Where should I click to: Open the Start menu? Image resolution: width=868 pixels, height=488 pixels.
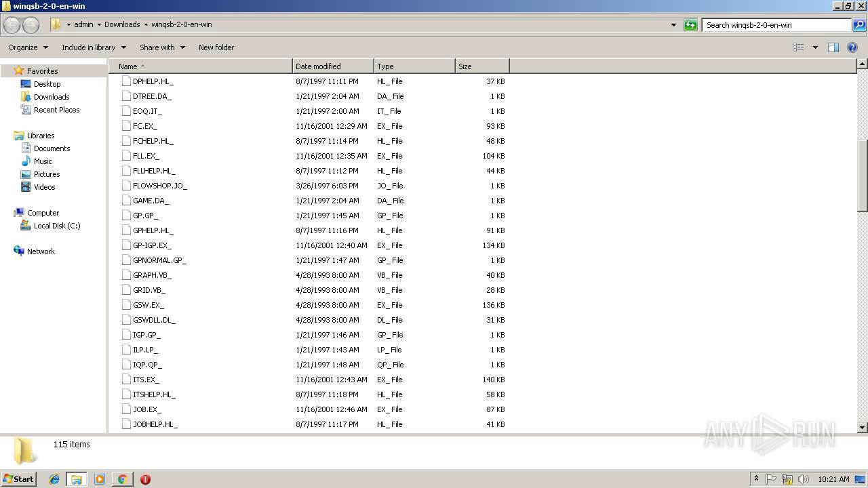[19, 479]
